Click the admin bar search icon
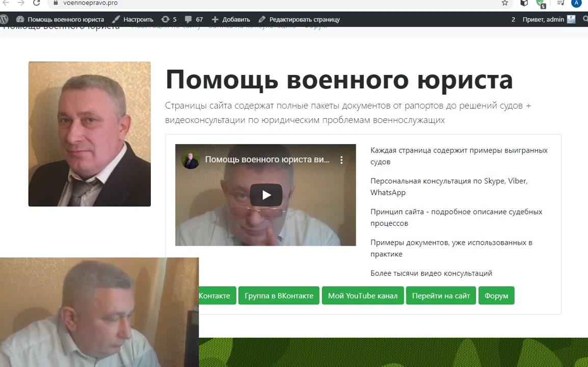Image resolution: width=588 pixels, height=367 pixels. (x=585, y=19)
